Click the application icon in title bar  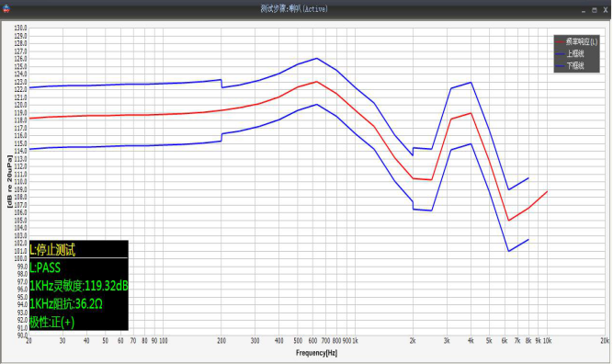pos(6,8)
